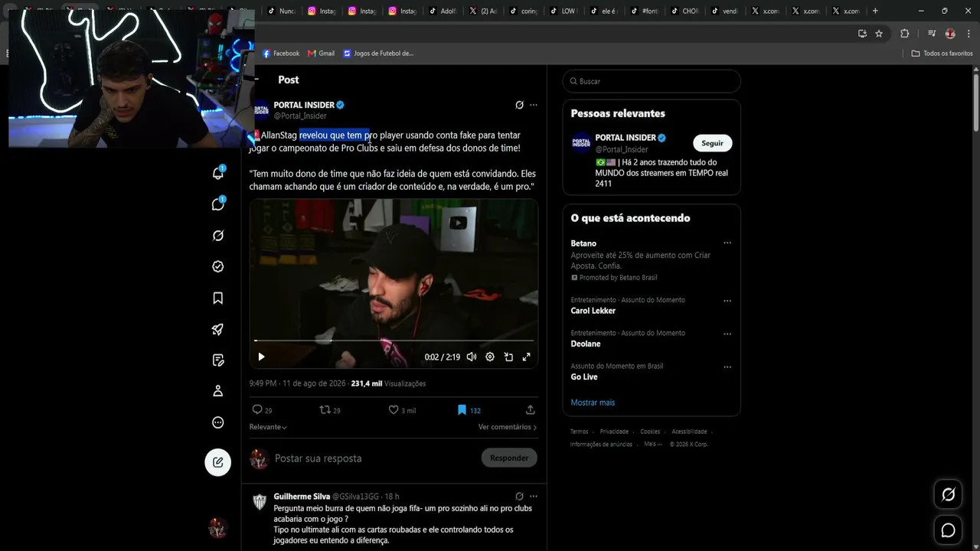Open the Deolane trending topic
980x551 pixels.
(x=586, y=344)
